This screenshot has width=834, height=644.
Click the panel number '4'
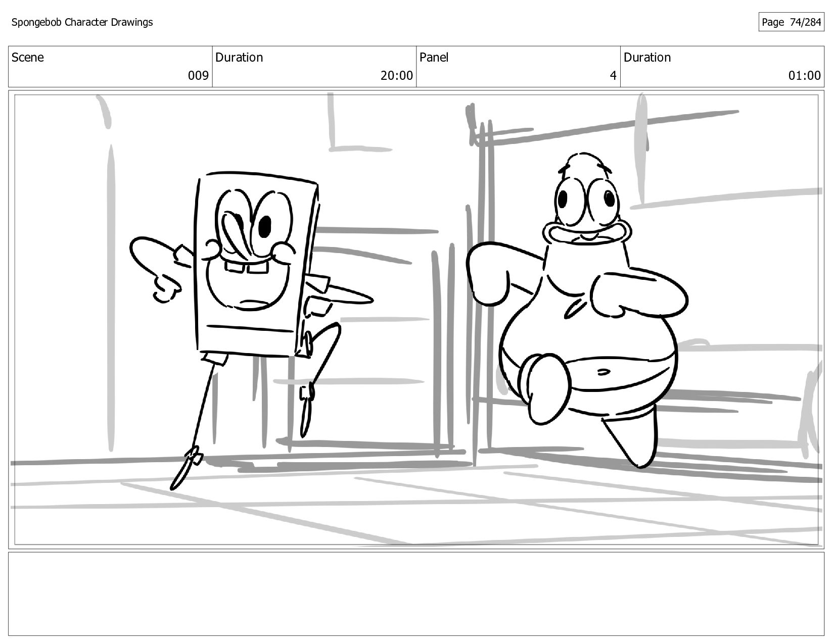[613, 76]
